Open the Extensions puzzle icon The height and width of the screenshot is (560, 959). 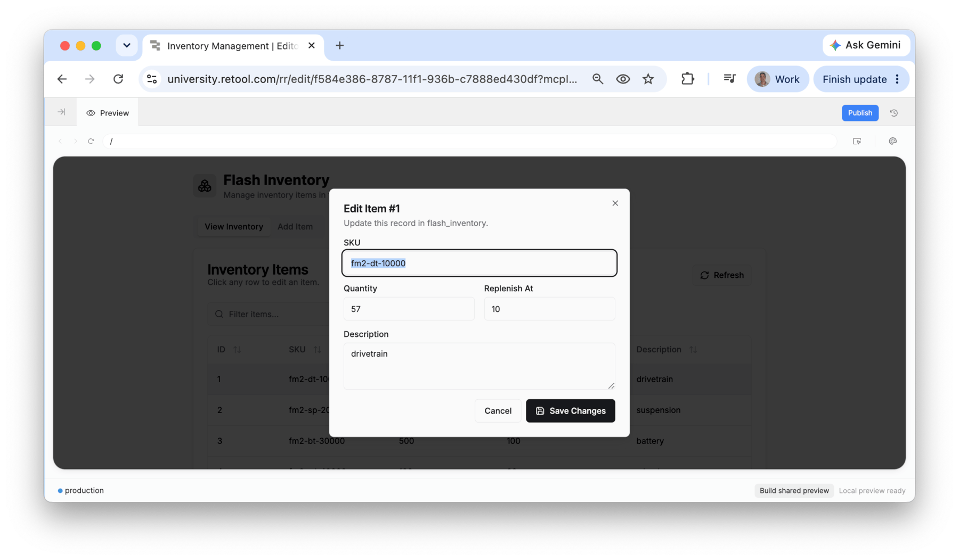[x=687, y=79]
